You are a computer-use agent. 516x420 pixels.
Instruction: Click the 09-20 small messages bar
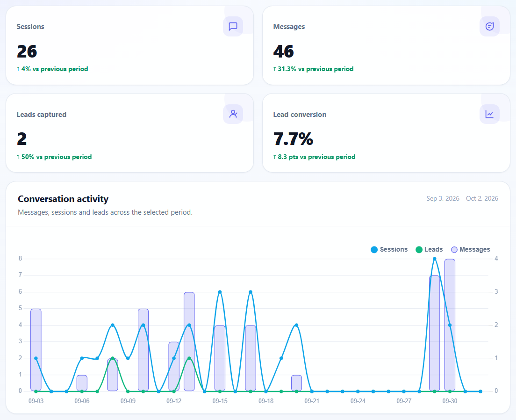tap(296, 383)
